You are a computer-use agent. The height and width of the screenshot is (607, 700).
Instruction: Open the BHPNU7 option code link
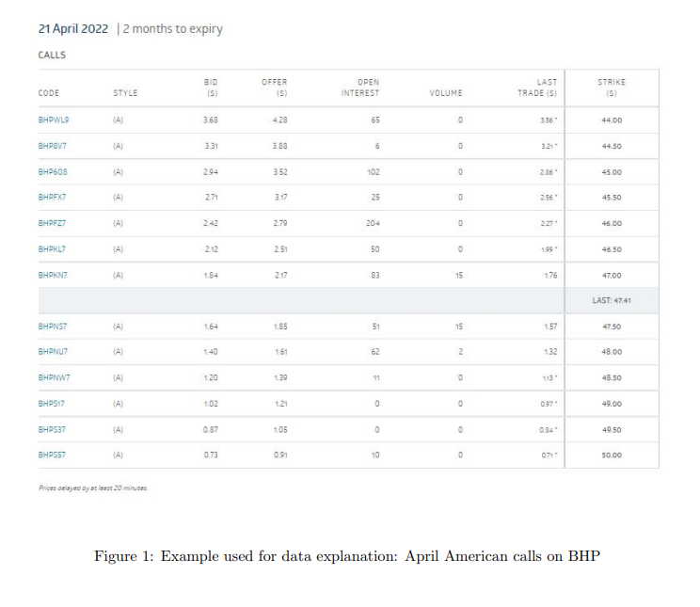point(53,352)
